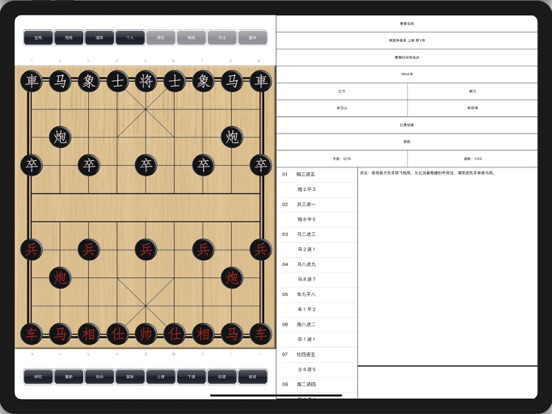Click the 自动 button in bottom toolbar
Screen dimensions: 552x414
click(x=100, y=376)
